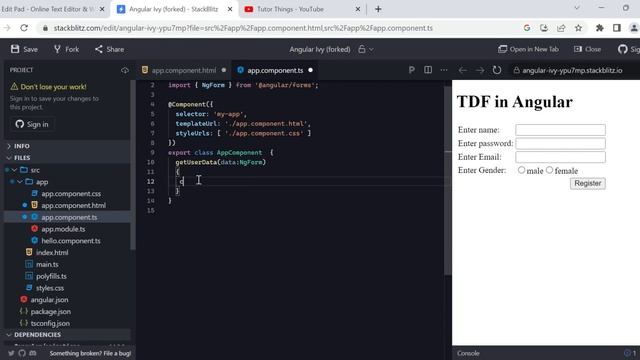Click the Discord icon in status bar
640x360 pixels.
33,353
